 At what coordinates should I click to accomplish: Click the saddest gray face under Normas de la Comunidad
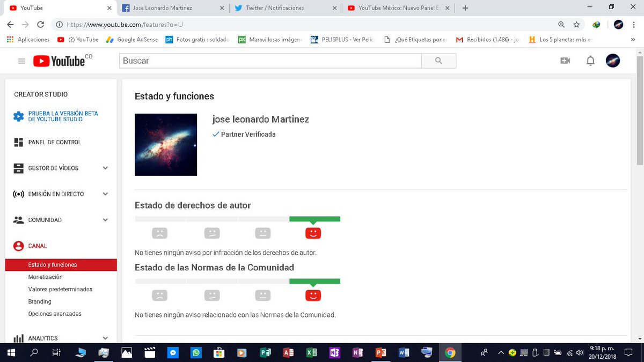tap(159, 295)
